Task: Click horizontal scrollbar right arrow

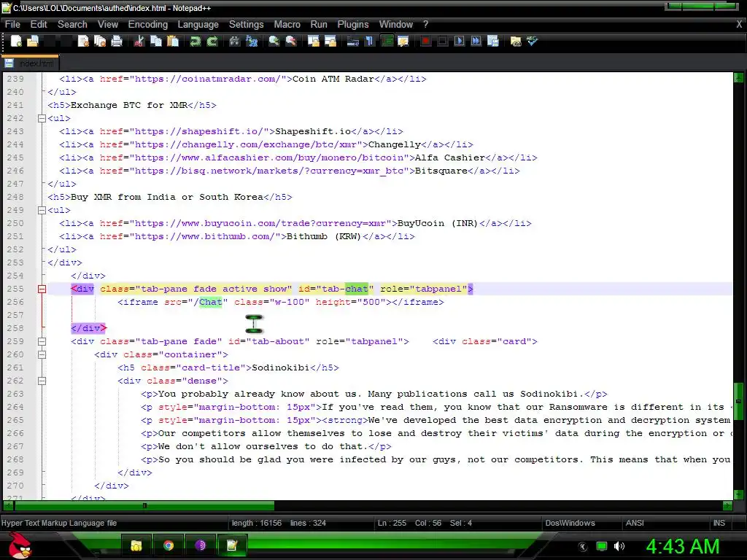Action: point(727,505)
